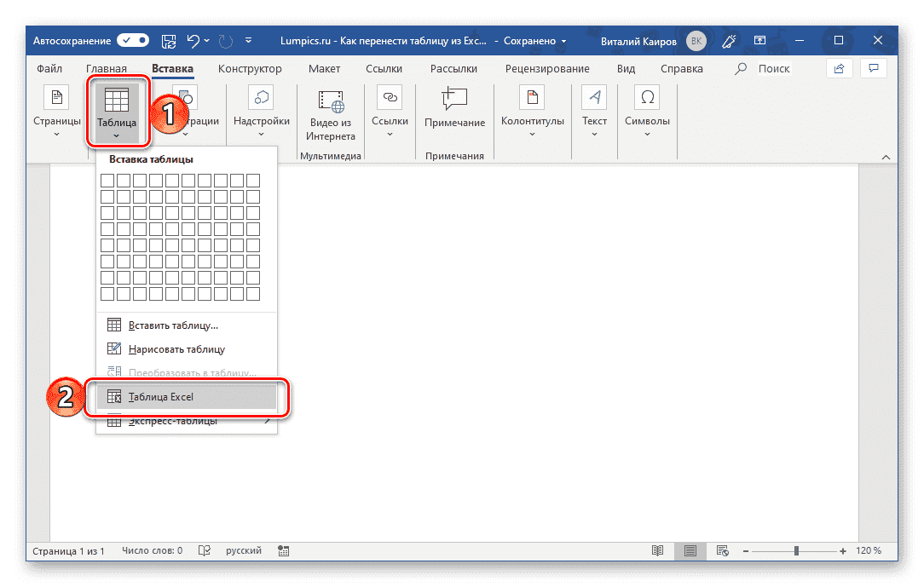This screenshot has height=587, width=924.
Task: Switch to the Рецензирование tab
Action: (546, 68)
